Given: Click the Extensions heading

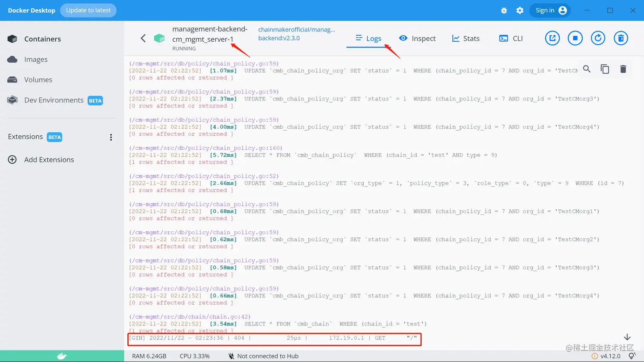Looking at the screenshot, I should (x=26, y=137).
